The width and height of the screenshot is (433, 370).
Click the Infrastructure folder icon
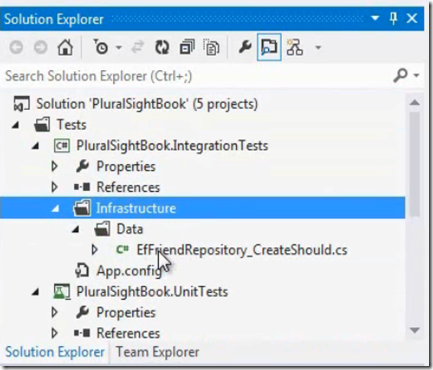(x=82, y=208)
